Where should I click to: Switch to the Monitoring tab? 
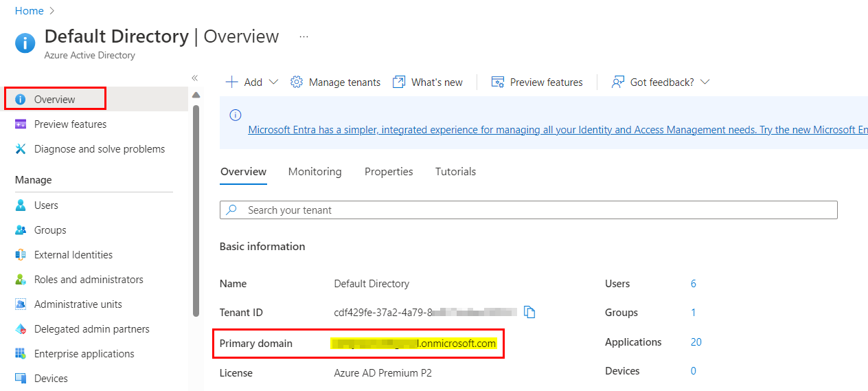pos(315,172)
